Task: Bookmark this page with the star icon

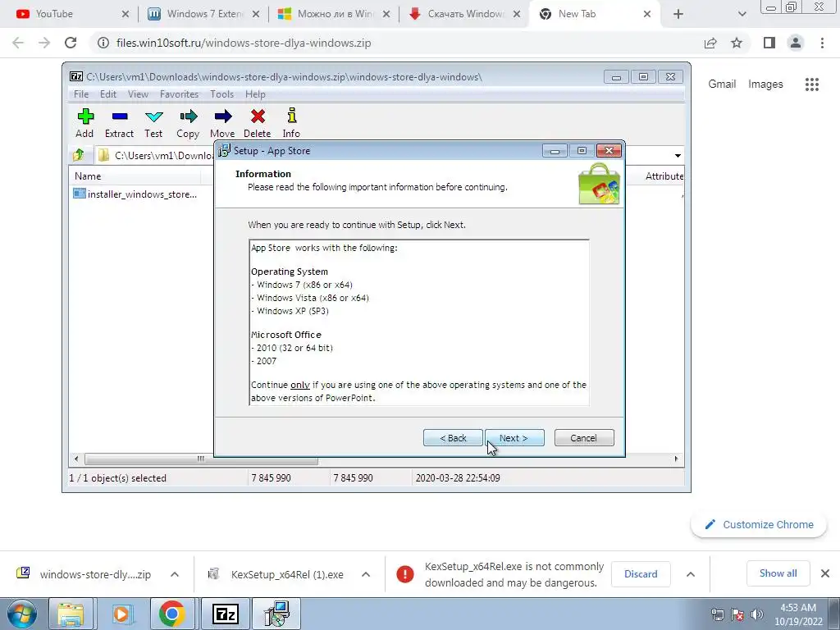Action: click(737, 43)
